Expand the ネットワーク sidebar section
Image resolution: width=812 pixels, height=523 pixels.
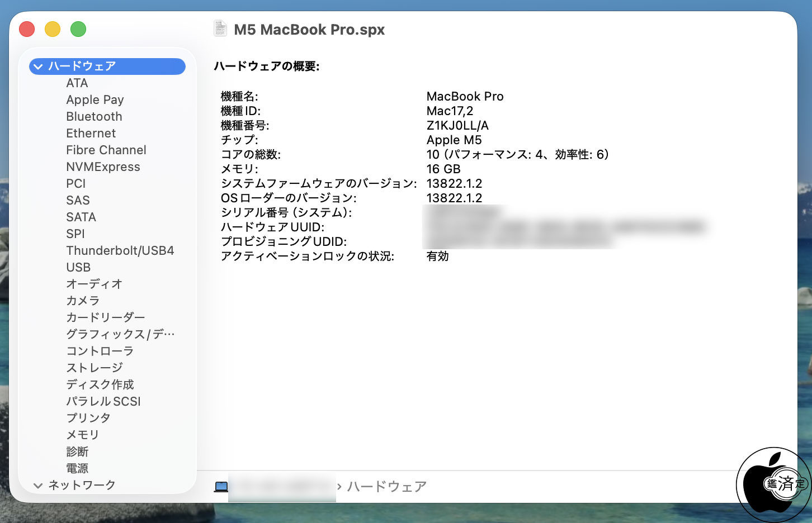pyautogui.click(x=38, y=486)
